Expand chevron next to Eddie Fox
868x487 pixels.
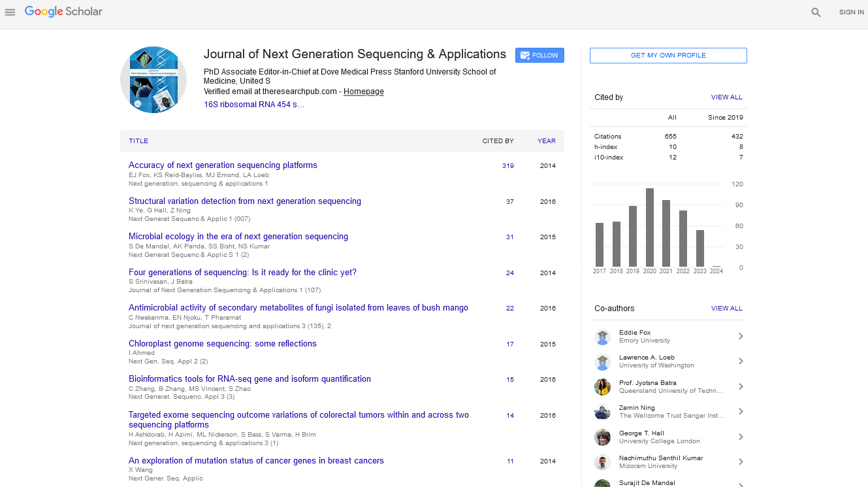741,337
